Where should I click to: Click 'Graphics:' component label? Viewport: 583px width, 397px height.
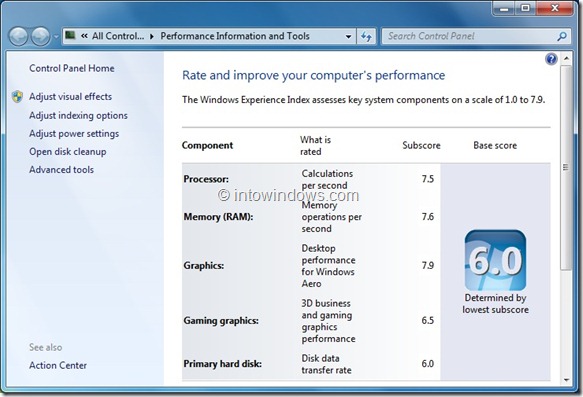point(204,266)
